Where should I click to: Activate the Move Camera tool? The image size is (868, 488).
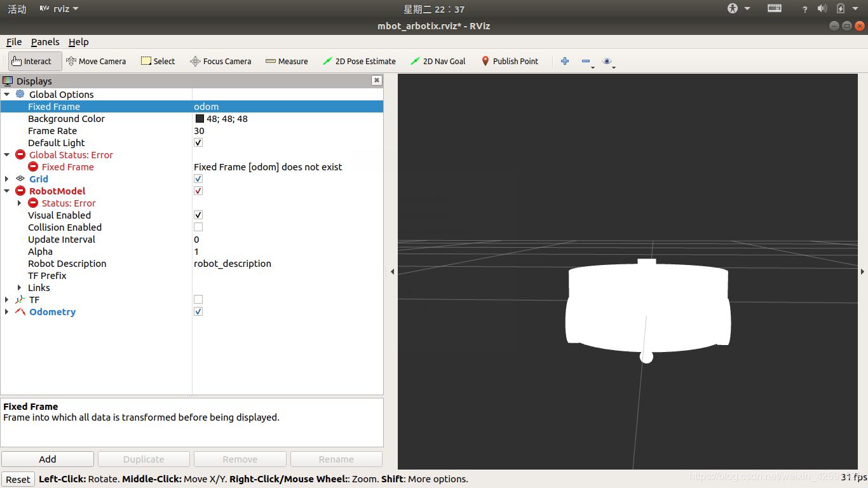[x=96, y=61]
